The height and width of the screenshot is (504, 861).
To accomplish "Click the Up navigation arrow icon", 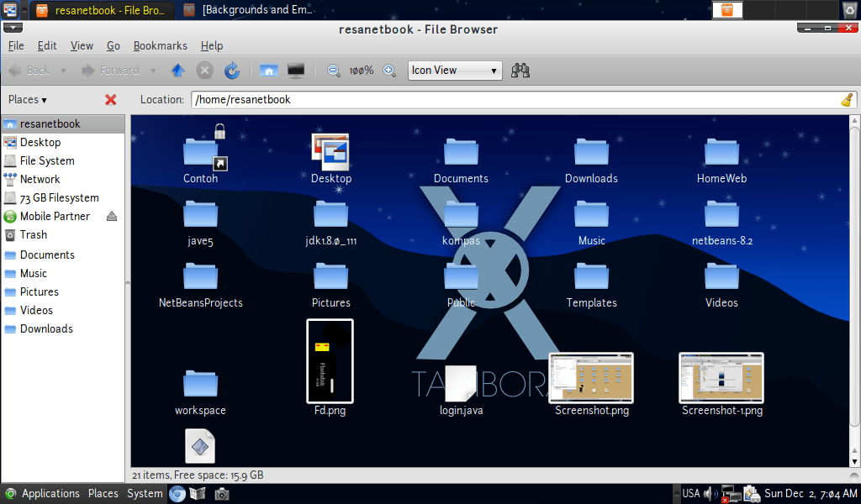I will point(177,70).
